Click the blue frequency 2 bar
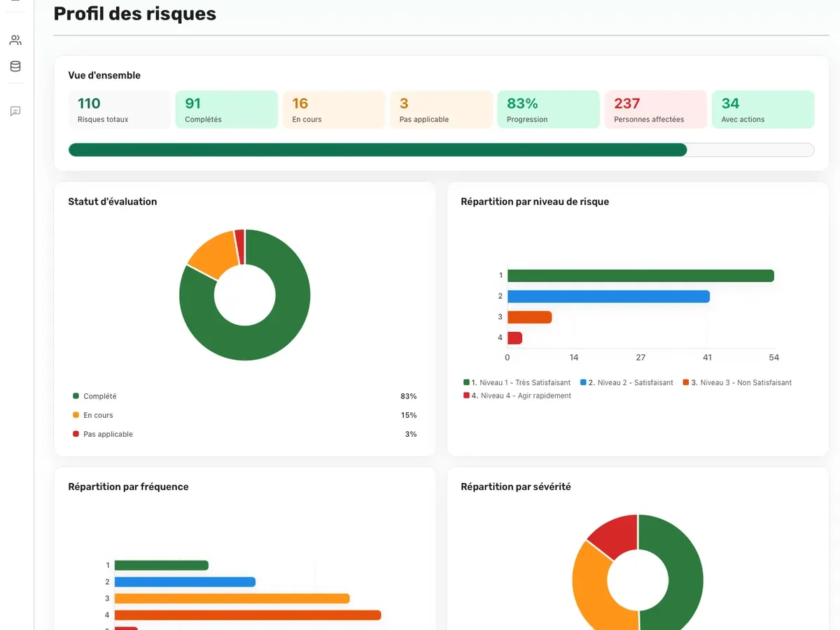 tap(185, 582)
